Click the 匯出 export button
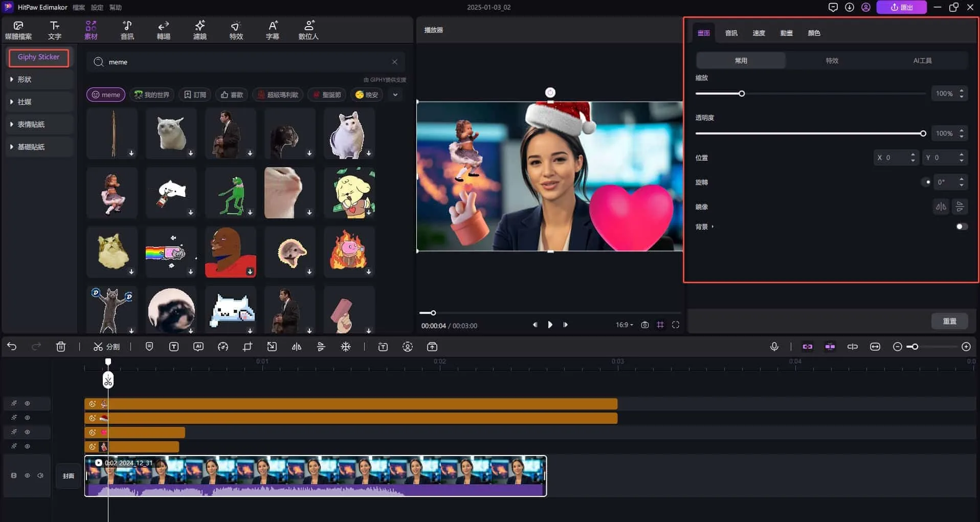Image resolution: width=980 pixels, height=522 pixels. pos(901,7)
